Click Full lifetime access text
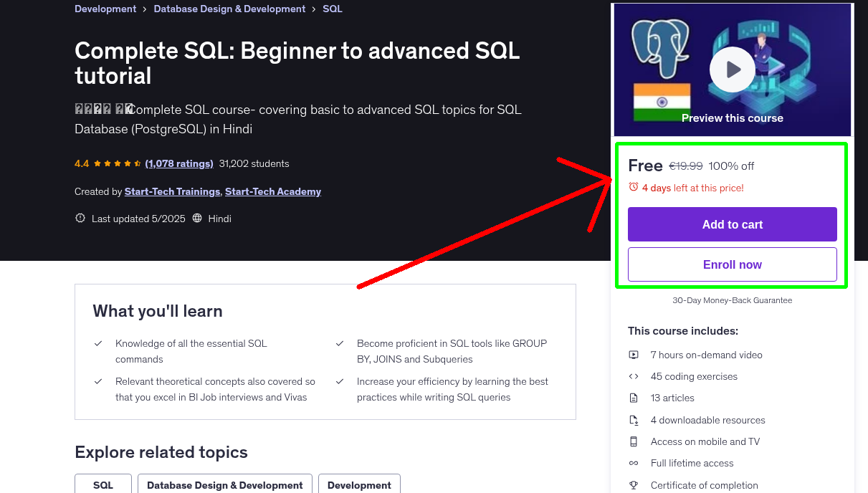868x493 pixels. [x=692, y=463]
